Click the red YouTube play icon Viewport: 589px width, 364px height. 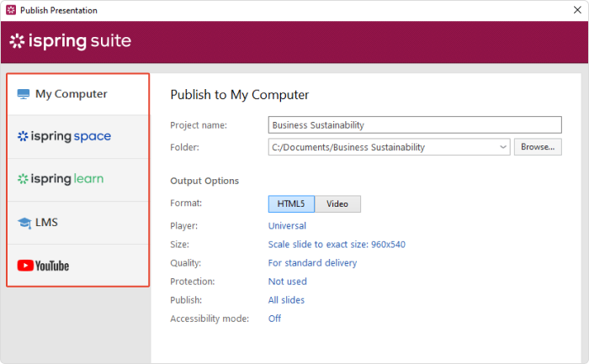point(25,266)
